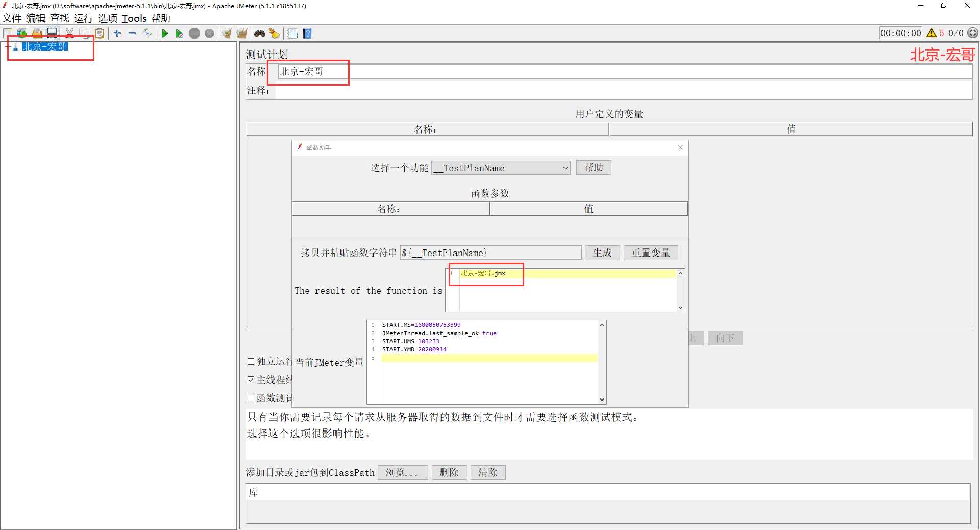Toggle the checked 主线程 checkbox
This screenshot has width=980, height=530.
(251, 380)
